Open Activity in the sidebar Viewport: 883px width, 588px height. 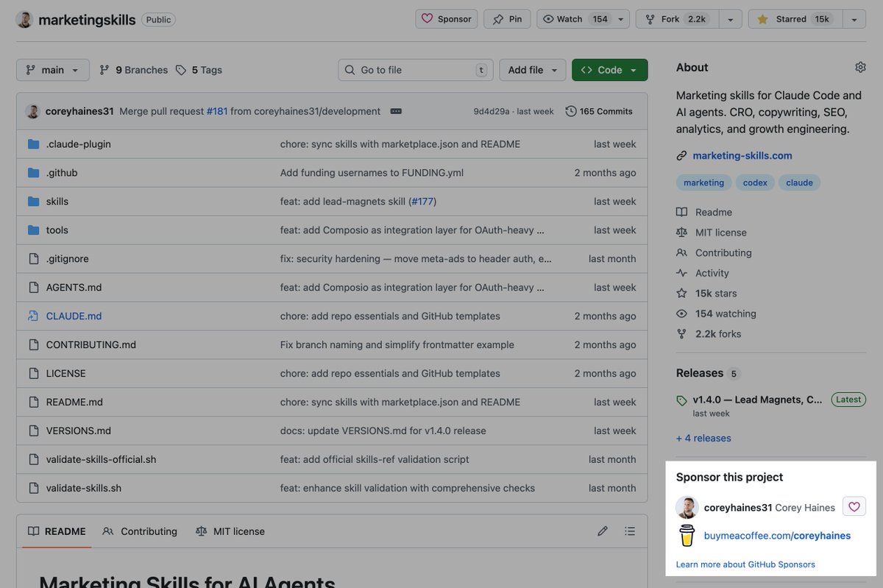[703, 273]
